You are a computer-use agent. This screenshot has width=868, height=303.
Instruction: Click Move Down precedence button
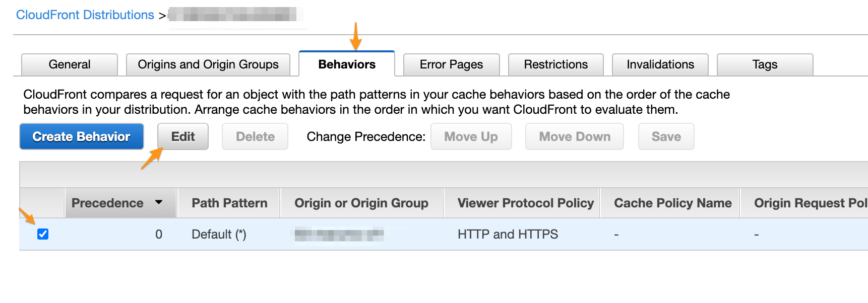tap(575, 136)
